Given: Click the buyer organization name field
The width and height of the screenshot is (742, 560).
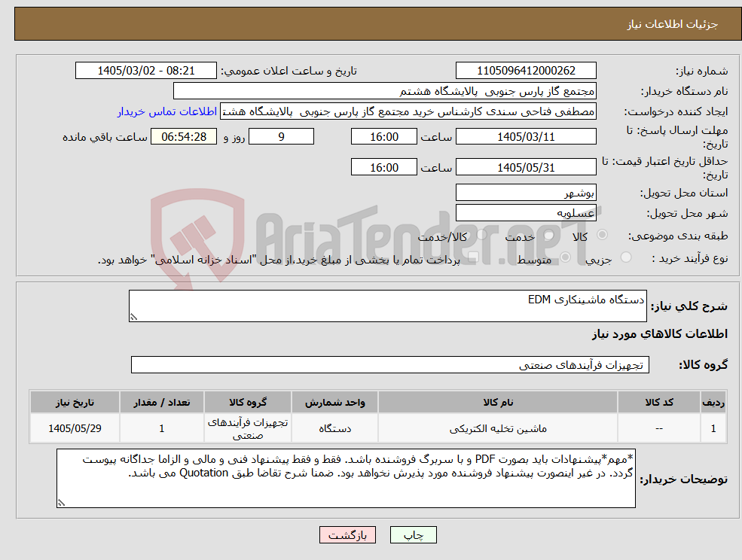Looking at the screenshot, I should pyautogui.click(x=384, y=91).
